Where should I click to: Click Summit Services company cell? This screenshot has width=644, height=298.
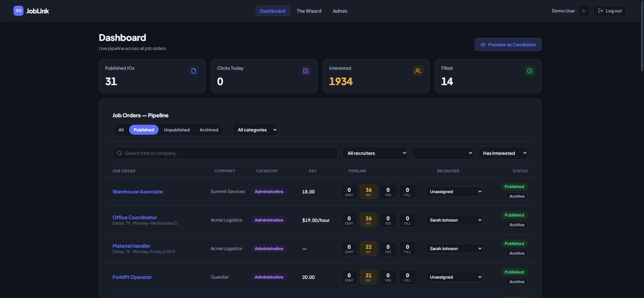pos(228,191)
